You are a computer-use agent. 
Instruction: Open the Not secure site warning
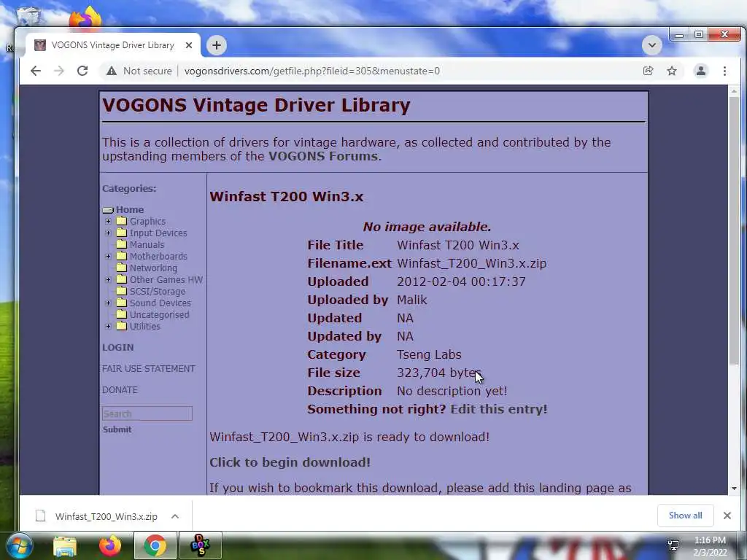(139, 71)
